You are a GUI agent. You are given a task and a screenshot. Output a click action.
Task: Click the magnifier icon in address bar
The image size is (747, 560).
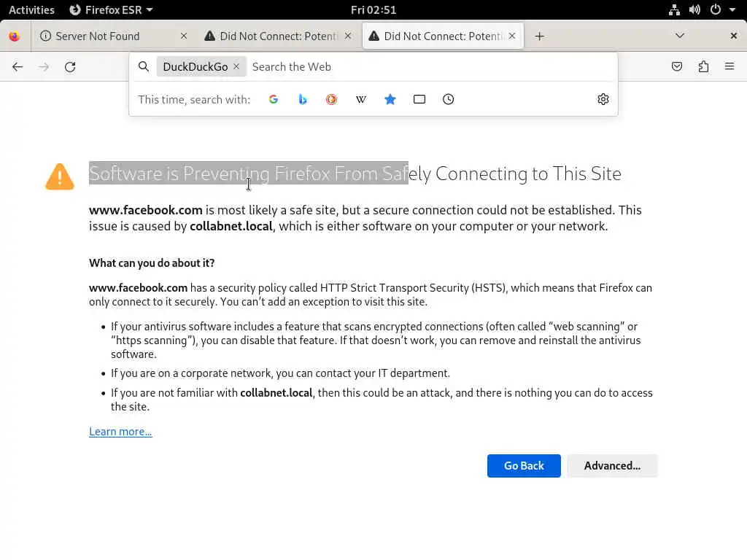tap(144, 66)
